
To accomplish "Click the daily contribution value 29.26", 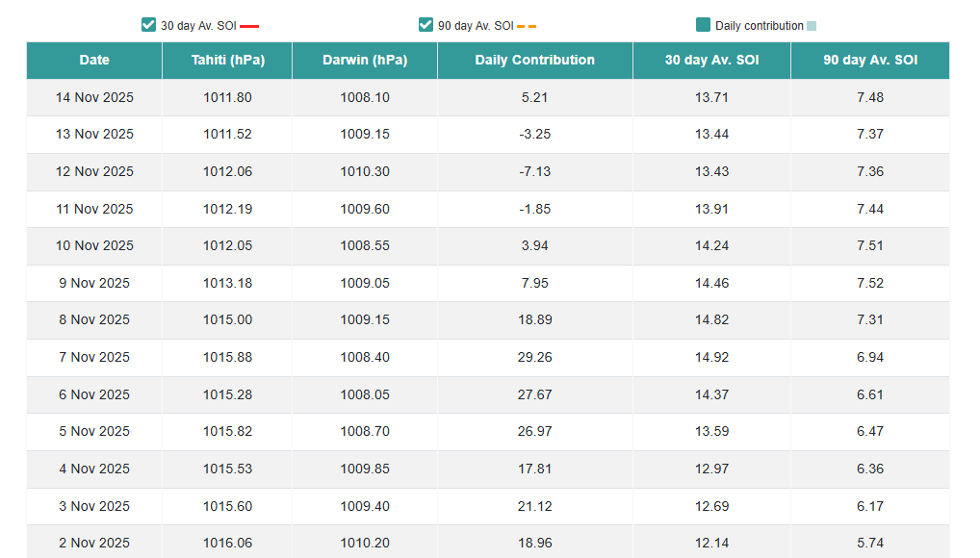I will pyautogui.click(x=534, y=357).
